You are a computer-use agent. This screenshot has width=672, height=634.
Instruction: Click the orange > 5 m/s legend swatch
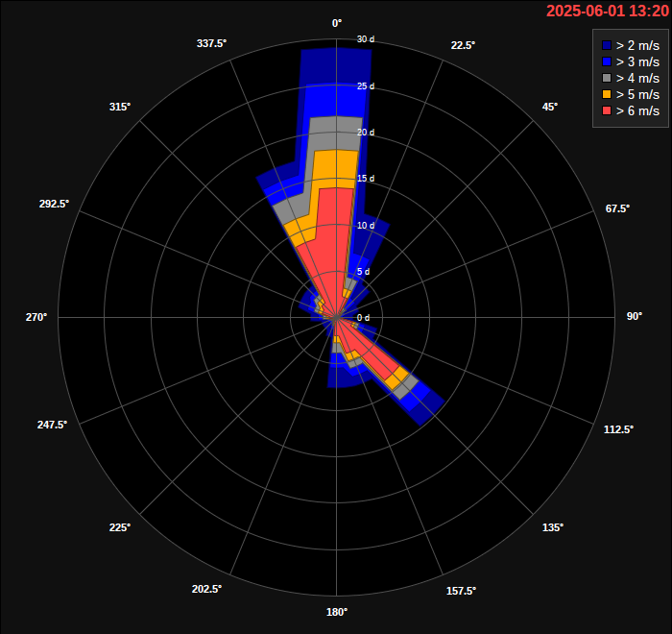(607, 94)
